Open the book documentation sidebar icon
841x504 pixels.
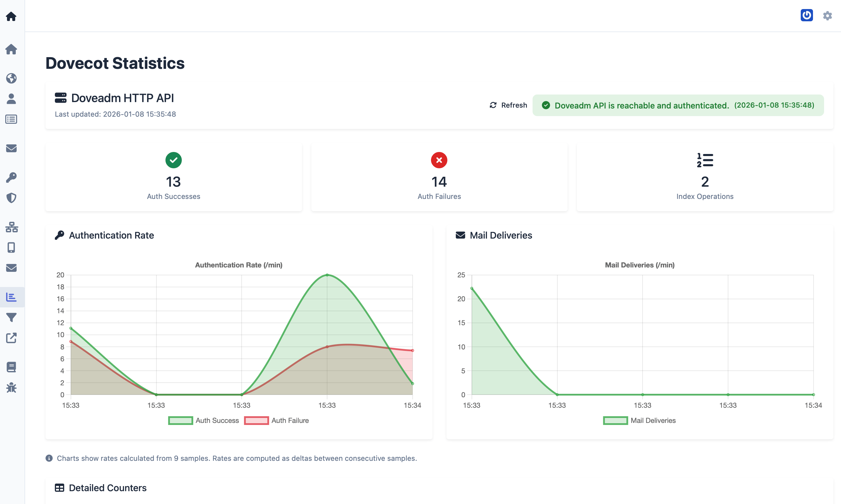point(11,367)
